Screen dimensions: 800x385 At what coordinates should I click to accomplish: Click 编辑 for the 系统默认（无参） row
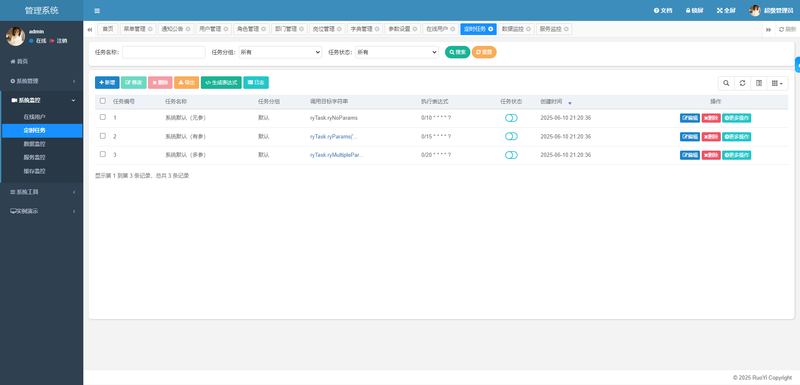tap(690, 118)
